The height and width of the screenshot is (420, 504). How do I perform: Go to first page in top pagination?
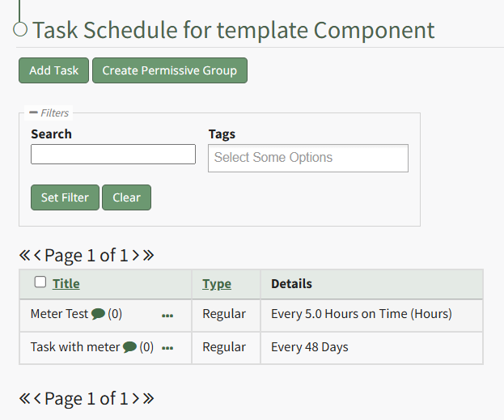coord(24,256)
